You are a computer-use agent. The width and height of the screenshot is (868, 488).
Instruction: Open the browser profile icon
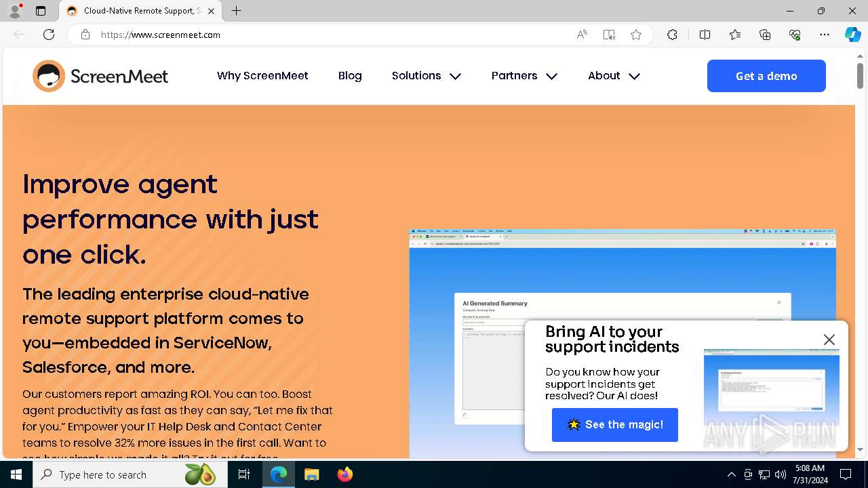coord(14,11)
